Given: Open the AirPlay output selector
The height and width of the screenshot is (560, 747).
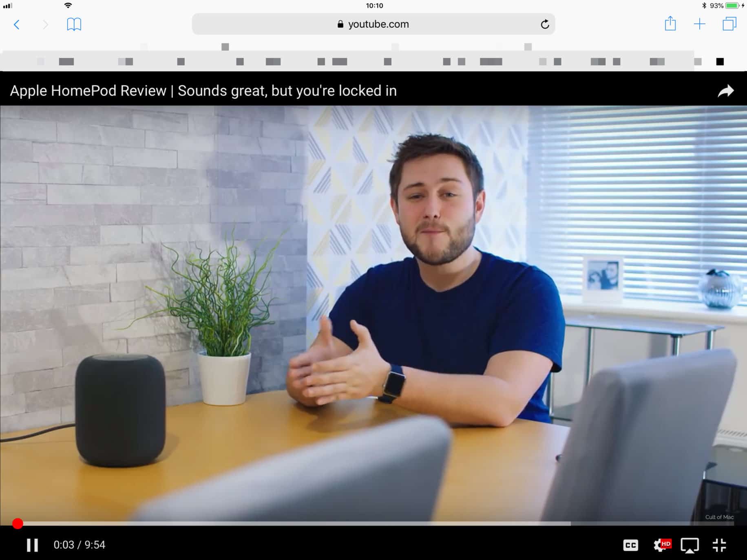Looking at the screenshot, I should pos(691,545).
